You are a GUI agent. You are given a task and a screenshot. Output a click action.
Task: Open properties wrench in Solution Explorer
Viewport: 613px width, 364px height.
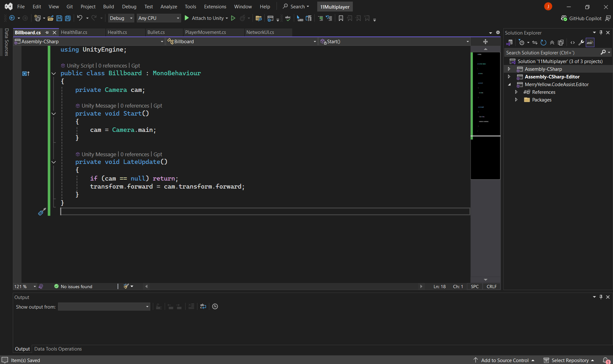click(x=581, y=43)
